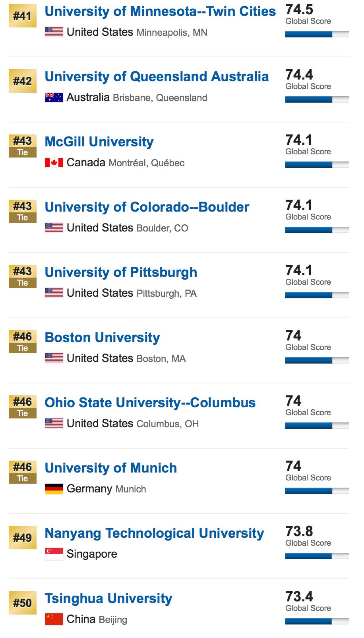The image size is (364, 638).
Task: Click the US flag beside Pittsburgh, PA
Action: point(54,293)
